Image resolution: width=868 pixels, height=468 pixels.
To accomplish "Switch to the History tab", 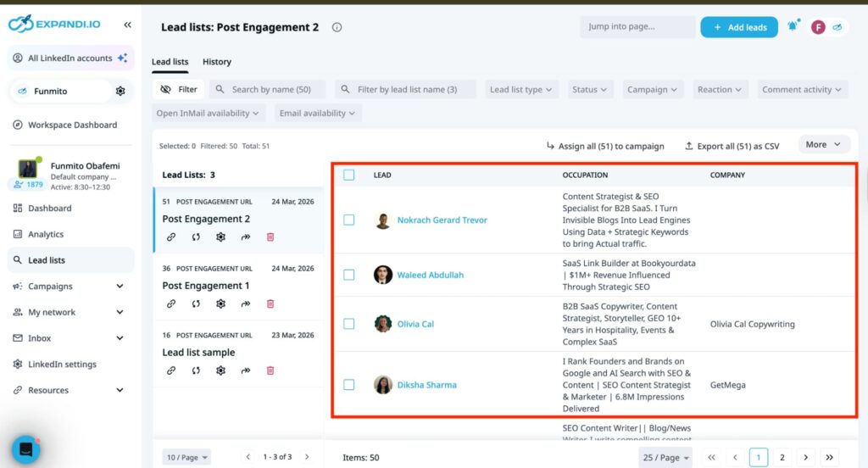I will coord(217,62).
